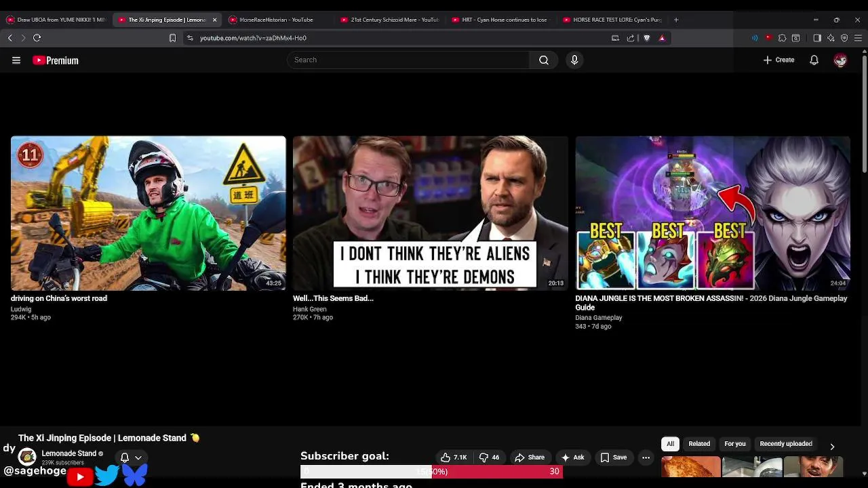Viewport: 868px width, 488px height.
Task: Click the overlay Bluesky butterfly icon
Action: (134, 475)
